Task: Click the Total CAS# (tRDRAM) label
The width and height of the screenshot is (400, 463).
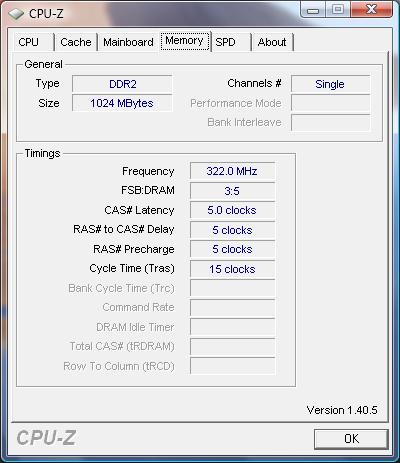Action: (122, 346)
